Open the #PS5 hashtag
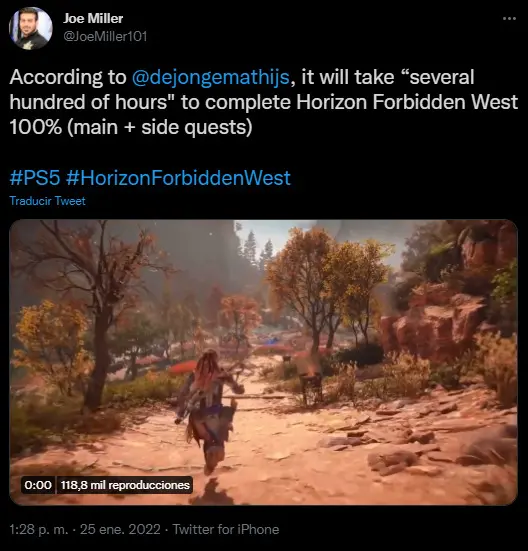The image size is (528, 551). pos(35,178)
